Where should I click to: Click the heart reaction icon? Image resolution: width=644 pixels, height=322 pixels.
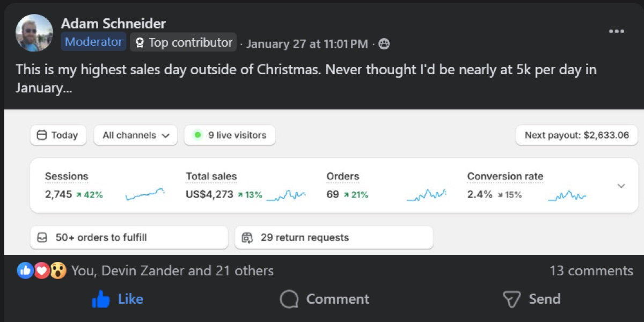pos(41,270)
